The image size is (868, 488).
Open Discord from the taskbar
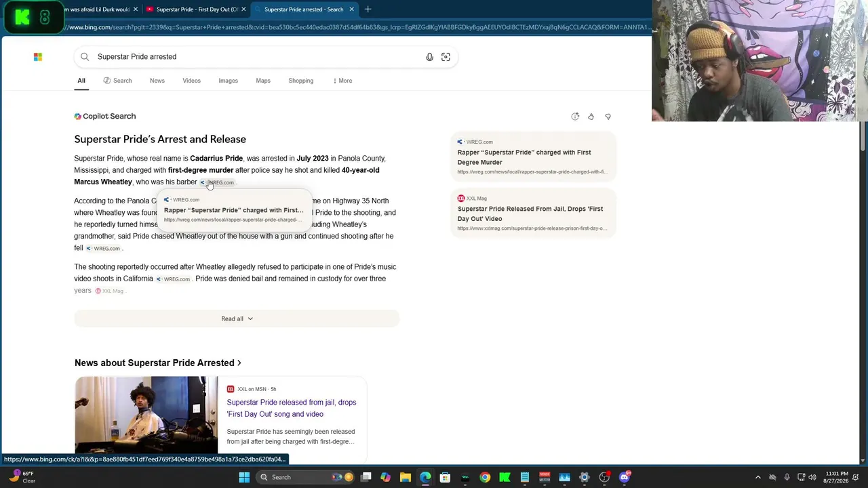click(624, 477)
